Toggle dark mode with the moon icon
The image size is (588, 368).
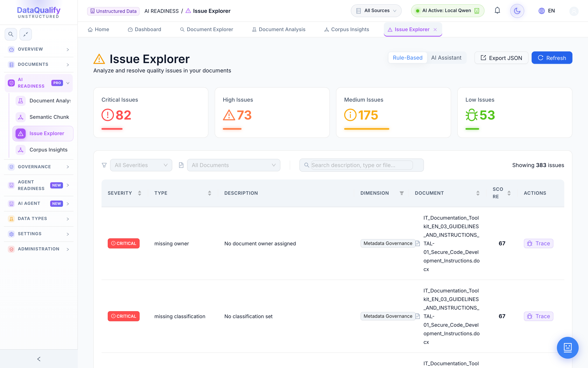[517, 11]
